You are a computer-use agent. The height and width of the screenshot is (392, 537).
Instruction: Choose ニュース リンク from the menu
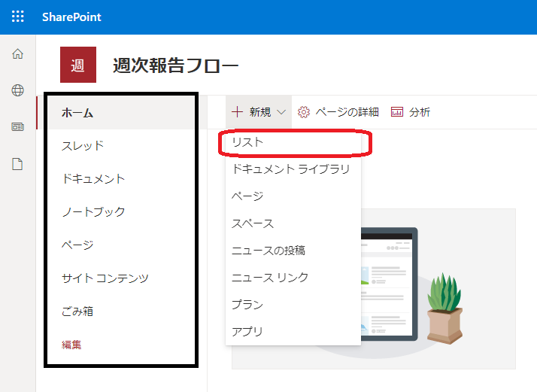pos(293,278)
